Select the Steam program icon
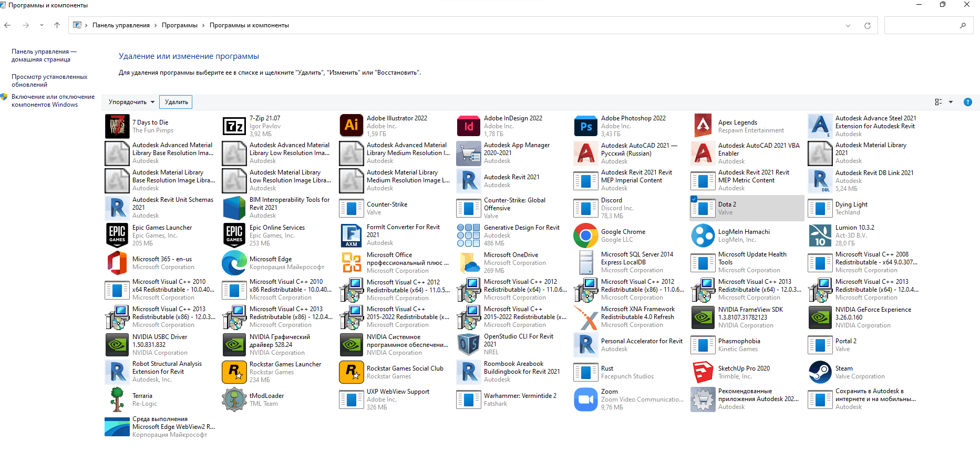The image size is (980, 451). pos(820,372)
